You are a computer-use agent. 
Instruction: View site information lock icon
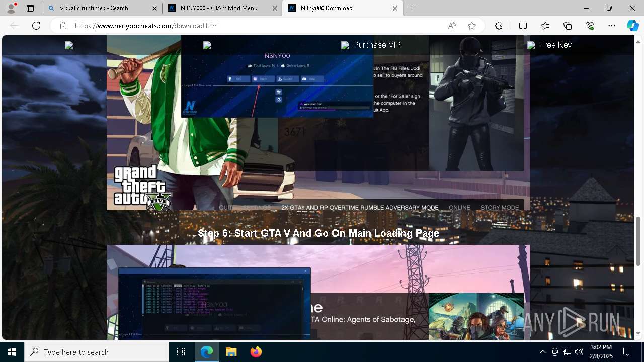[x=63, y=26]
